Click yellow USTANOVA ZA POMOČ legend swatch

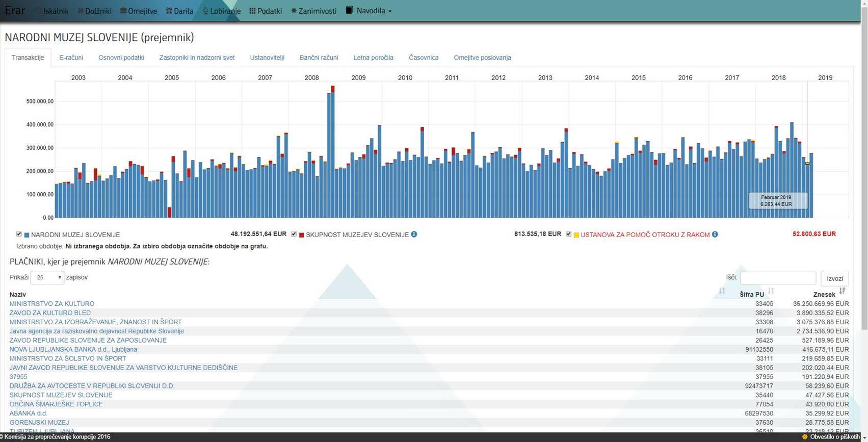(x=576, y=235)
